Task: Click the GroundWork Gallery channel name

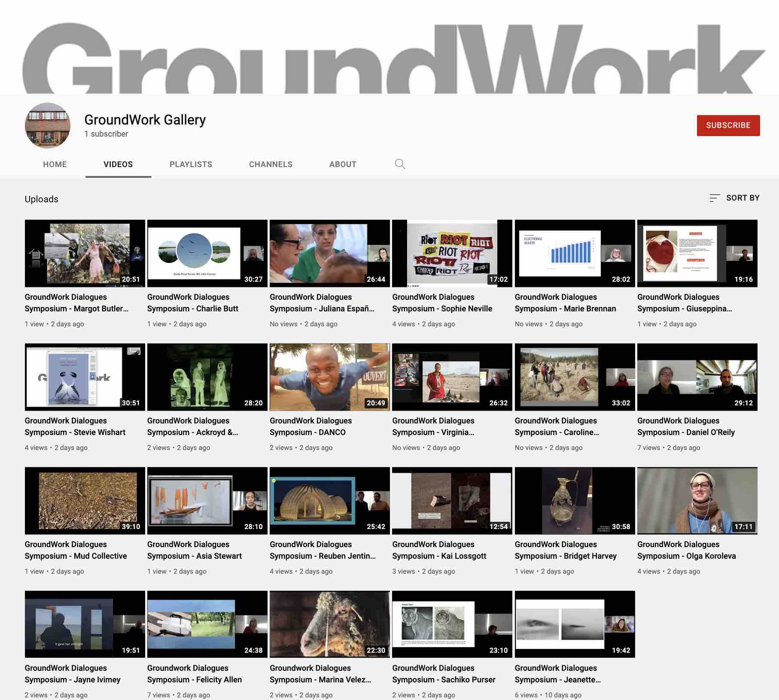Action: [145, 120]
